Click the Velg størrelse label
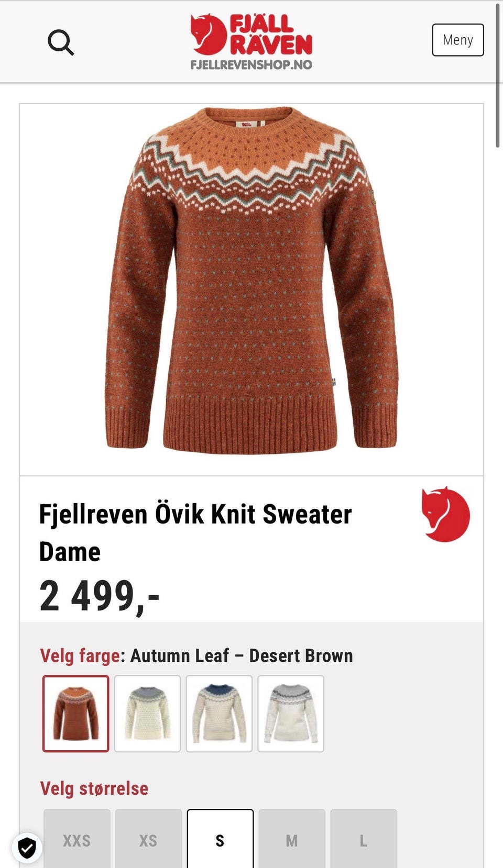The width and height of the screenshot is (503, 868). (94, 788)
